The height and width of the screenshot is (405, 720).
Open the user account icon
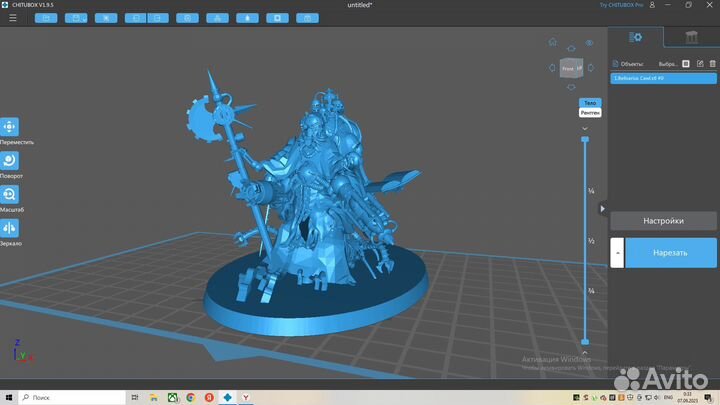point(652,5)
